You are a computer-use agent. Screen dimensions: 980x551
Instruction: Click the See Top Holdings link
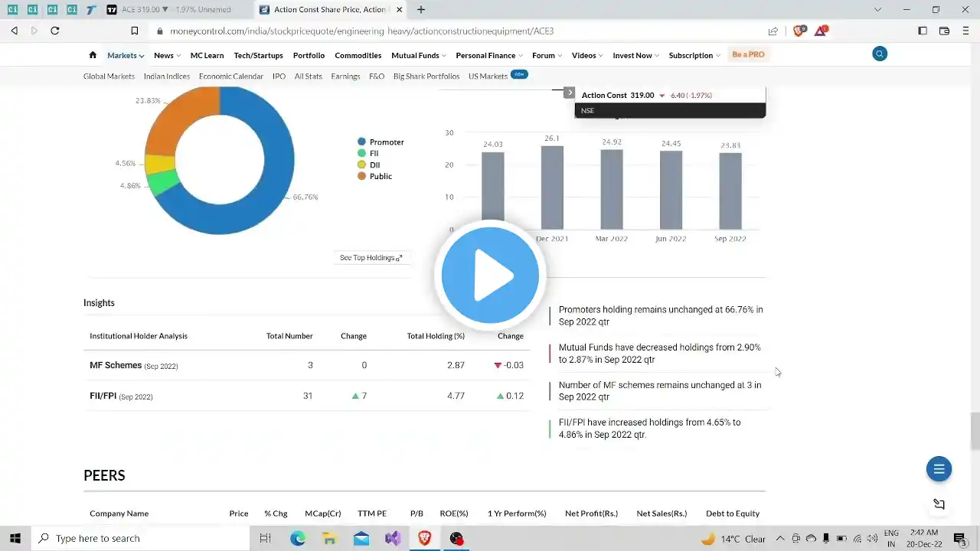click(371, 258)
